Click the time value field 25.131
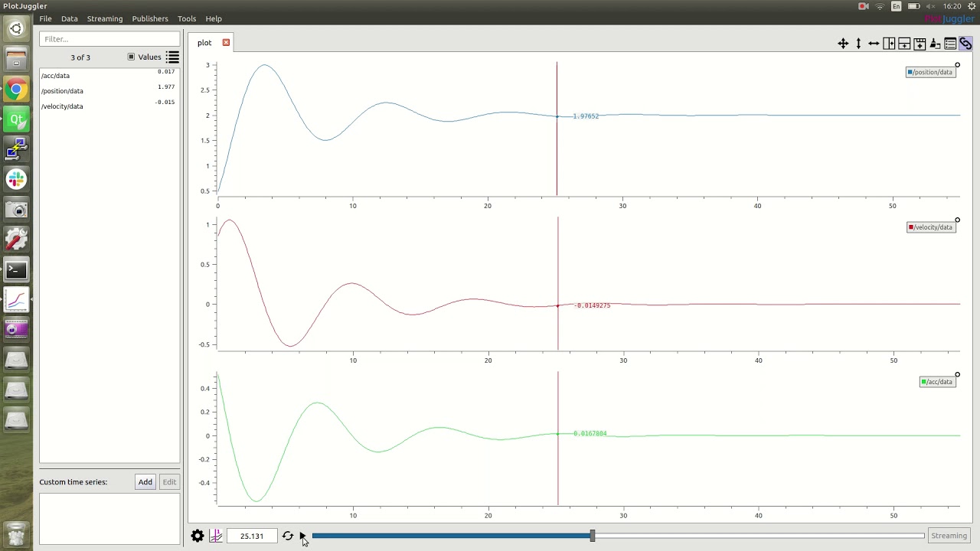The image size is (980, 551). pyautogui.click(x=252, y=536)
